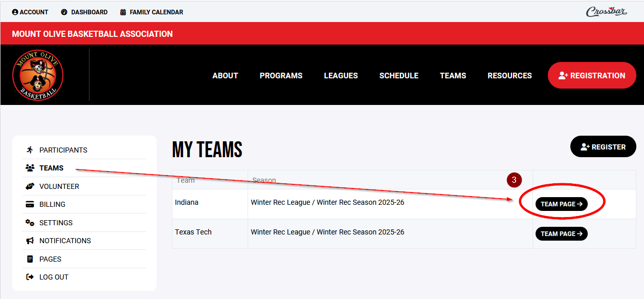
Task: Click the Mount Olive Basketball pirate logo
Action: (x=38, y=75)
